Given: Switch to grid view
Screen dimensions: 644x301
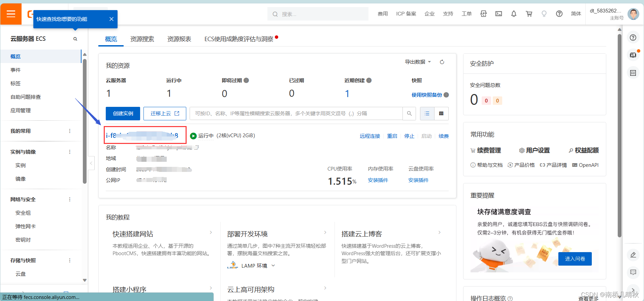Looking at the screenshot, I should pyautogui.click(x=441, y=114).
